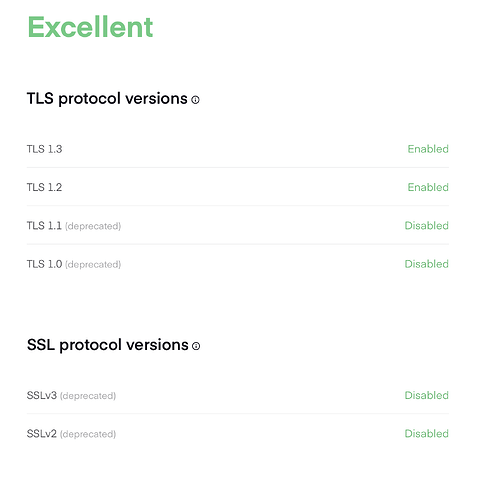Click Disabled status for TLS 1.0

tap(427, 264)
